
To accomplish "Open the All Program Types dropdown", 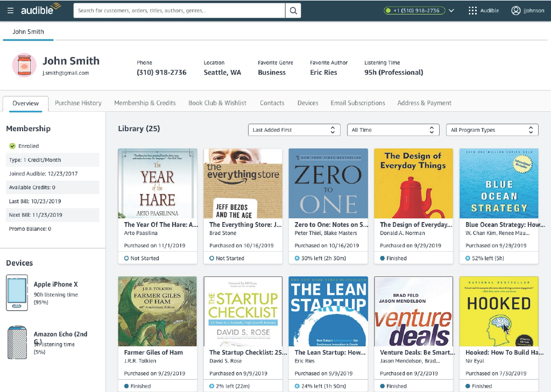I will 492,130.
